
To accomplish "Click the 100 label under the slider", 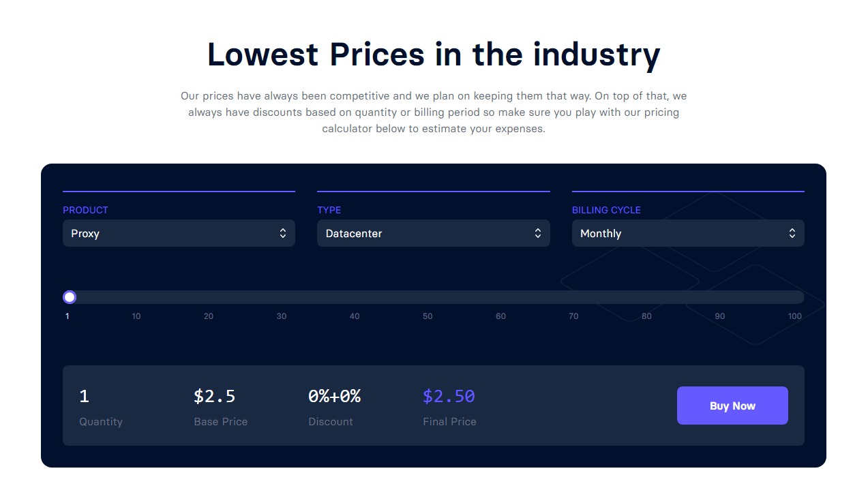I will point(794,316).
